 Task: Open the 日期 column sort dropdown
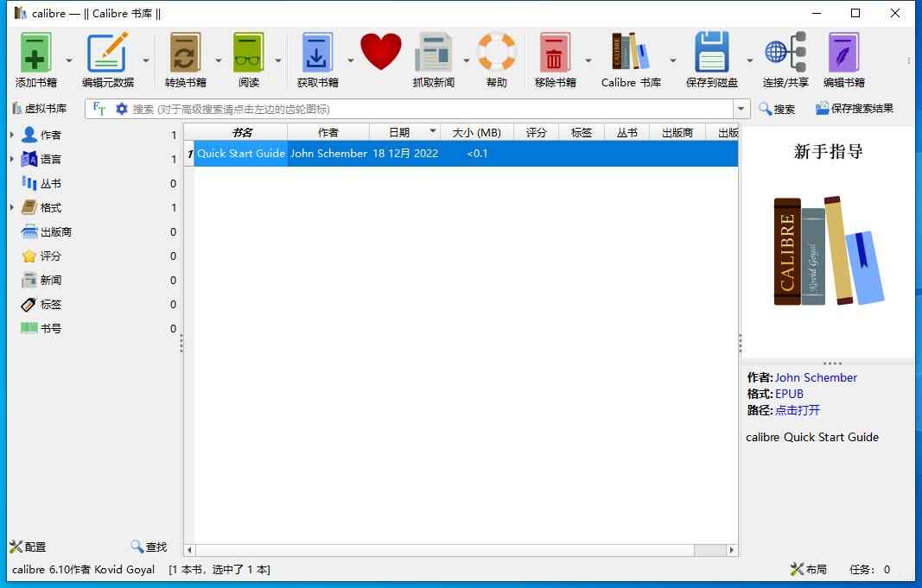[432, 131]
